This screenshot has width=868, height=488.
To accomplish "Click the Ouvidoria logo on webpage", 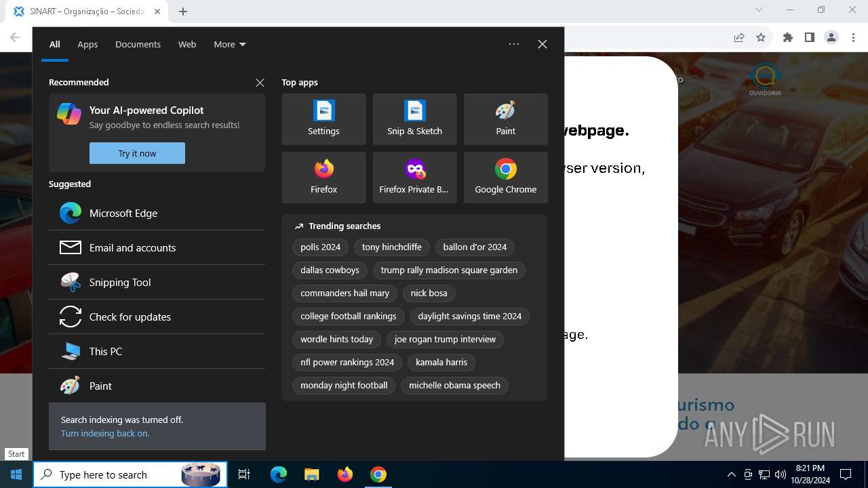I will point(765,80).
